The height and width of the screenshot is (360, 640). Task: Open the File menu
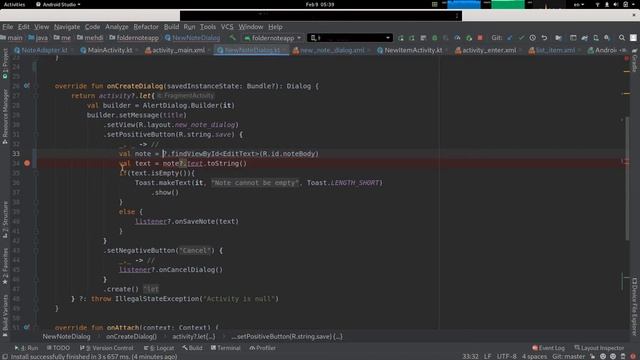click(8, 27)
